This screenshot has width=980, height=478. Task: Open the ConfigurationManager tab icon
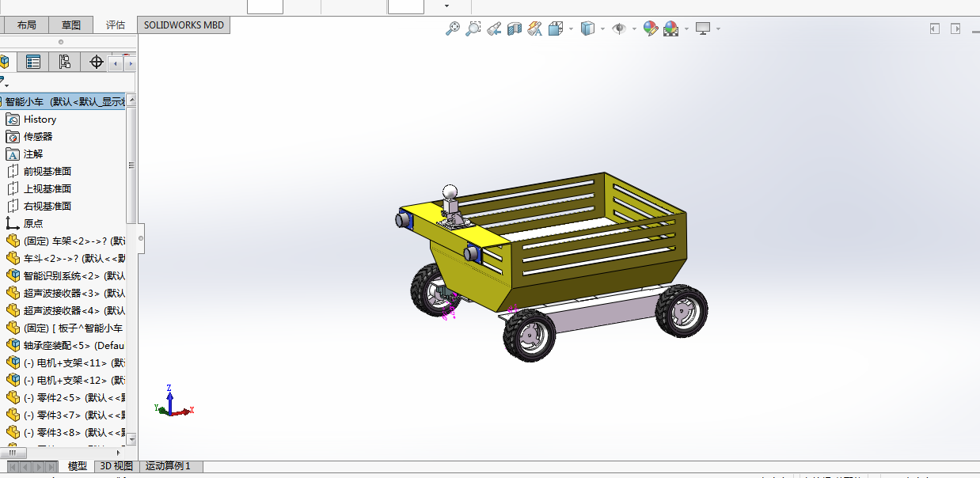pyautogui.click(x=65, y=62)
